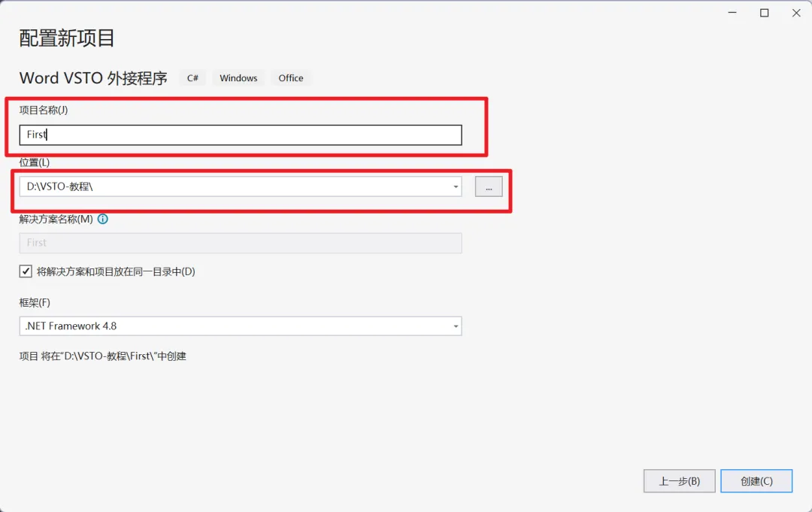This screenshot has width=812, height=512.
Task: Click inside the 项目名称 input field
Action: click(x=241, y=135)
